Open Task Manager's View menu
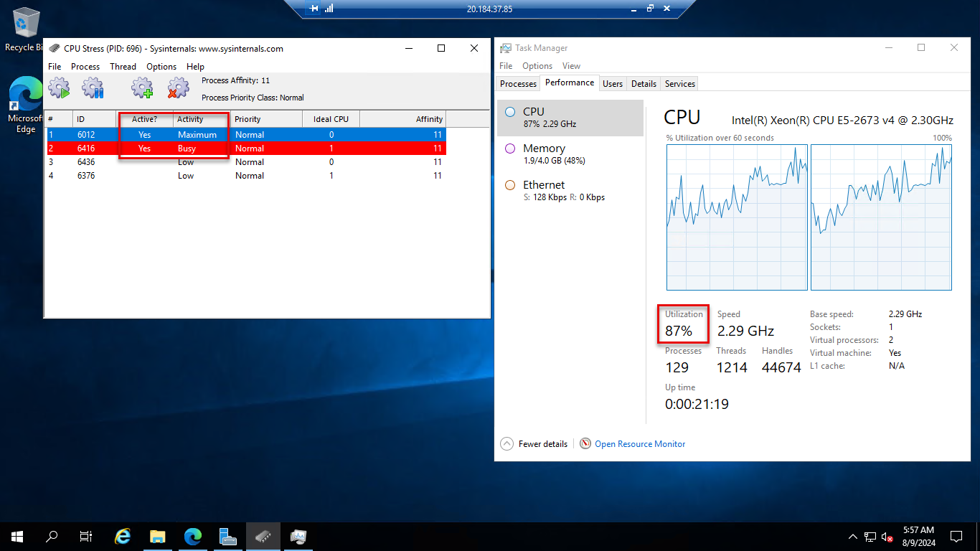The width and height of the screenshot is (980, 551). pos(571,65)
